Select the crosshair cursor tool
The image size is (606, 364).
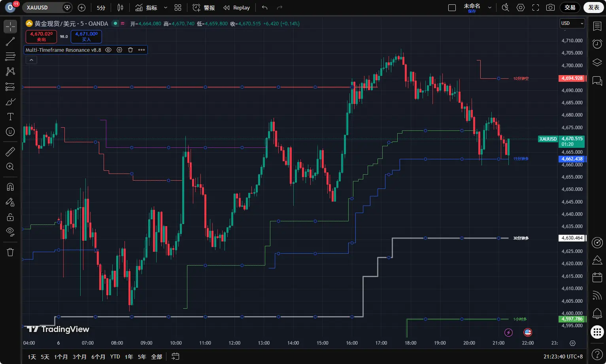[10, 26]
